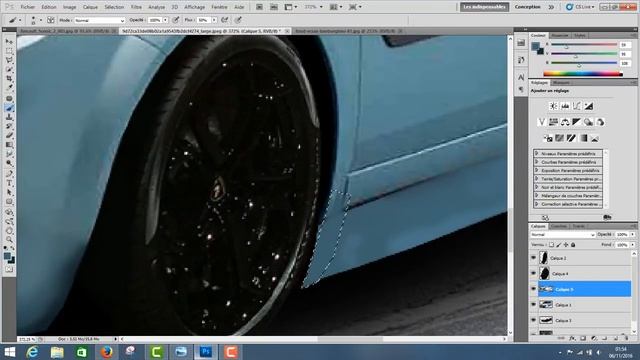The height and width of the screenshot is (360, 640).
Task: Open layer blend mode Normal dropdown
Action: point(563,235)
